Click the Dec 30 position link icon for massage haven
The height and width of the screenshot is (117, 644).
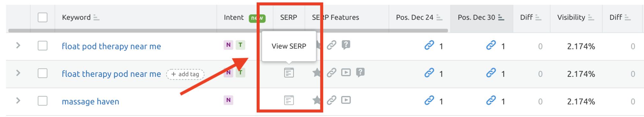coord(491,100)
